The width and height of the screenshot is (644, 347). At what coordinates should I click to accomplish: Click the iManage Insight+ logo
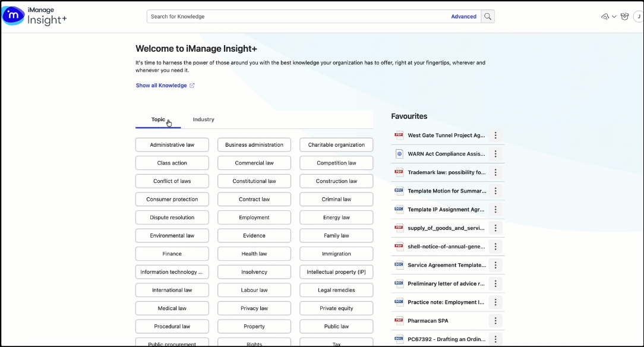34,16
